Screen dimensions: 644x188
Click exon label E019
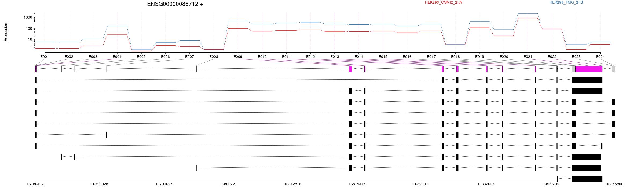click(x=480, y=57)
